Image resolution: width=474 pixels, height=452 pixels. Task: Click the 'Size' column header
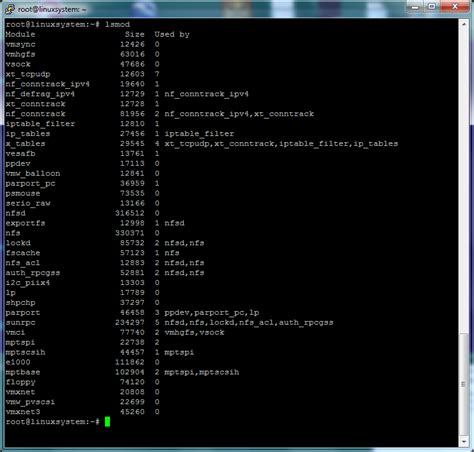[135, 34]
